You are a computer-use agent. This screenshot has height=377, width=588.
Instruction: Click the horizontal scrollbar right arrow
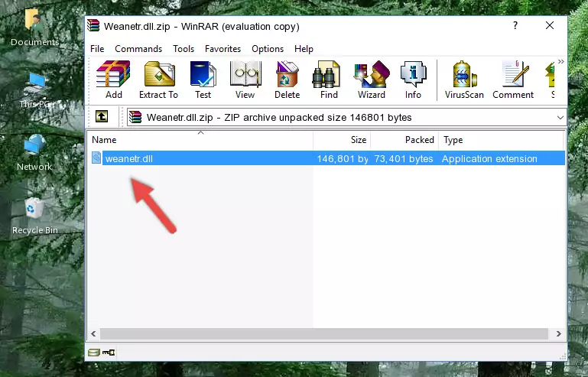558,333
